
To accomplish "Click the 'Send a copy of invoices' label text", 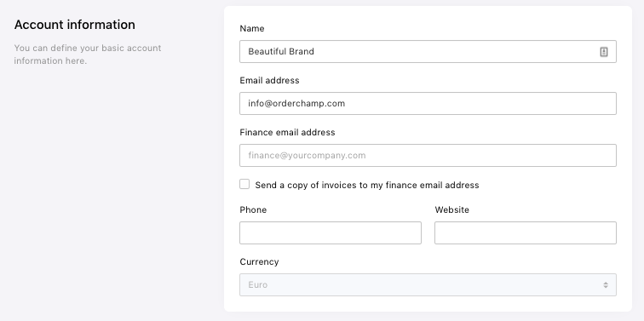I will tap(367, 185).
